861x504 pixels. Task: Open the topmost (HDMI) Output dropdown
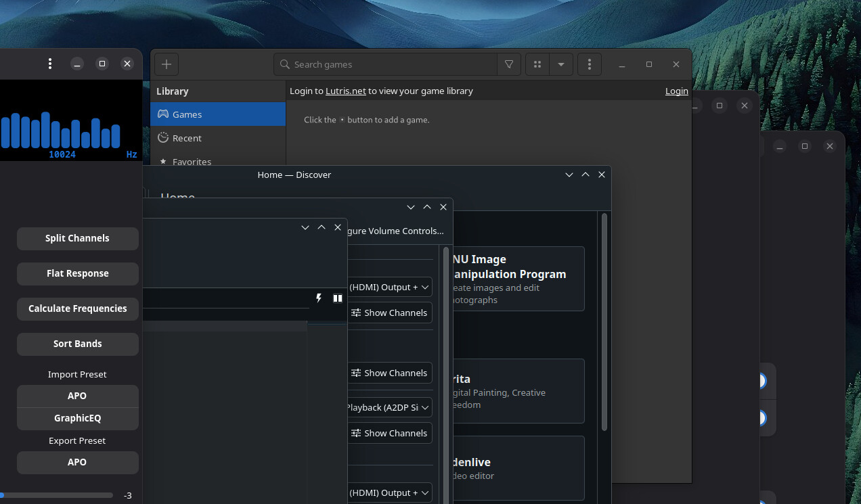pos(389,287)
